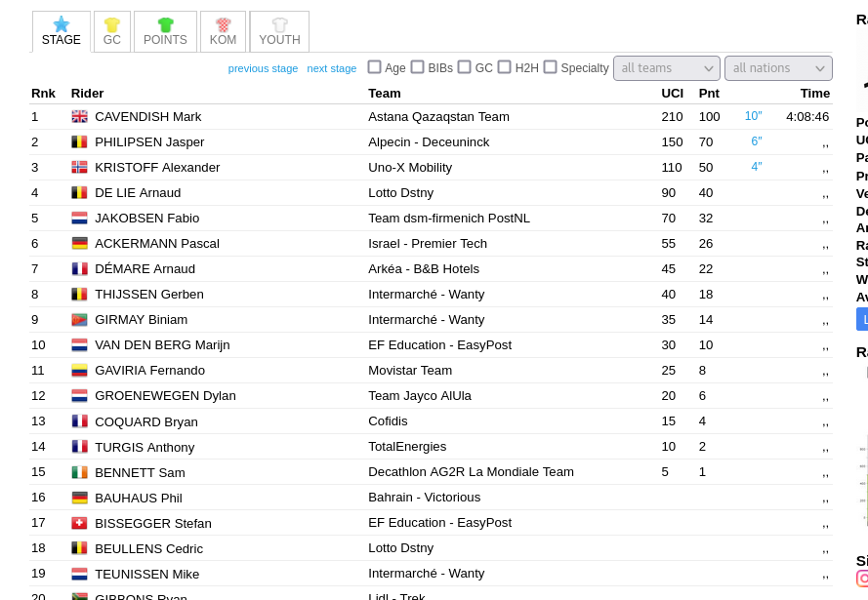868x600 pixels.
Task: Click the flag beside Turgis
Action: click(80, 448)
